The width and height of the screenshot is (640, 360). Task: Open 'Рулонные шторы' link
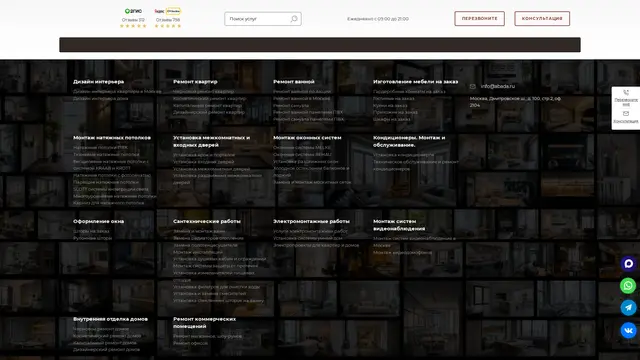(92, 238)
